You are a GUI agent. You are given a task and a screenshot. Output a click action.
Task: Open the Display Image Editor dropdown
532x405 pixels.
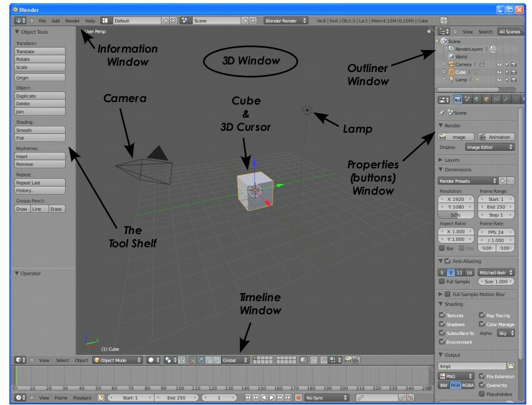click(489, 147)
